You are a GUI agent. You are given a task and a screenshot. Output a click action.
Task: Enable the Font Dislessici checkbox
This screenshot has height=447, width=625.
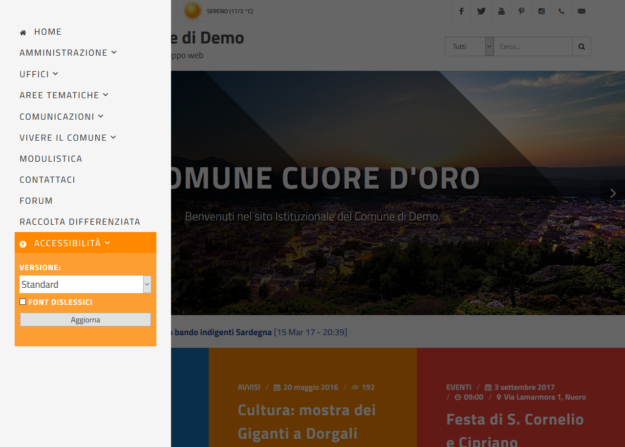pos(23,301)
